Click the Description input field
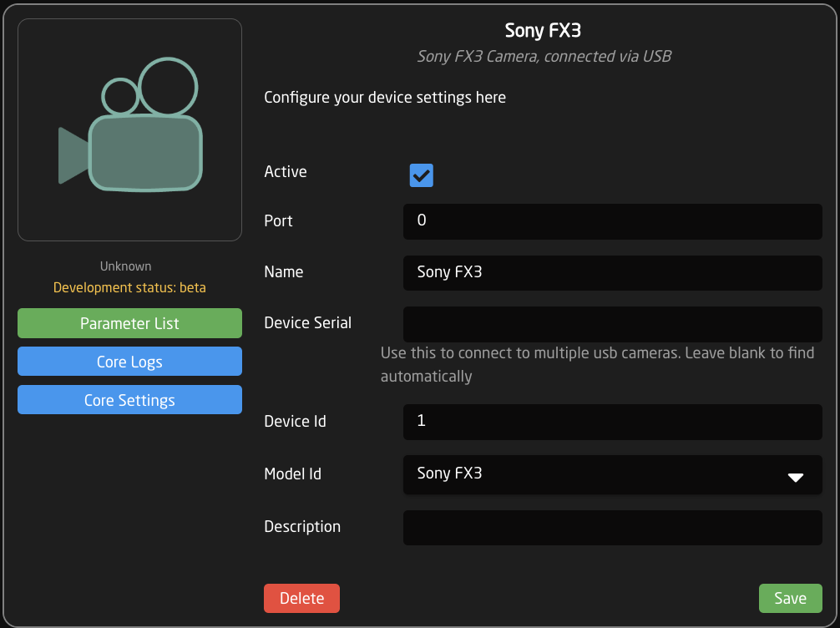The height and width of the screenshot is (628, 840). tap(612, 527)
